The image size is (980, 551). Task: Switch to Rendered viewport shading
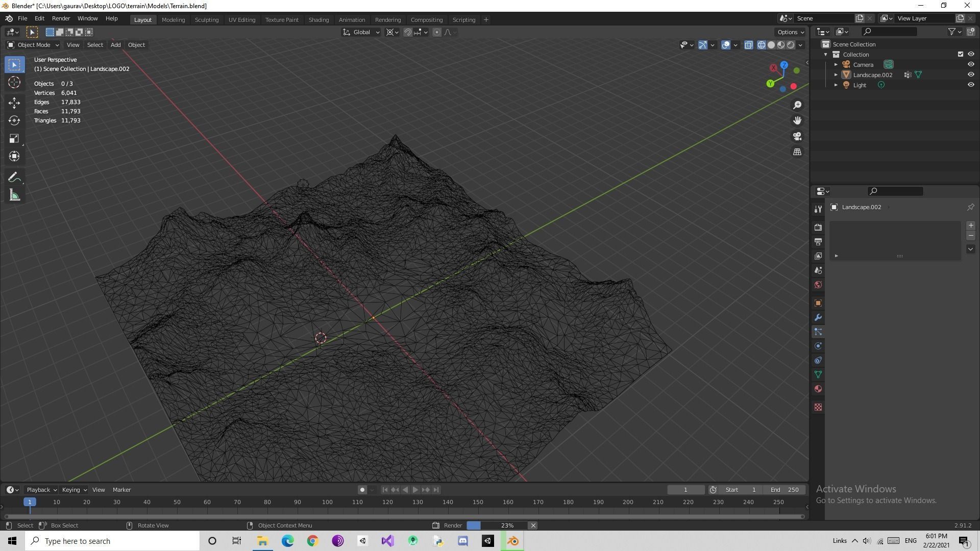(x=791, y=45)
